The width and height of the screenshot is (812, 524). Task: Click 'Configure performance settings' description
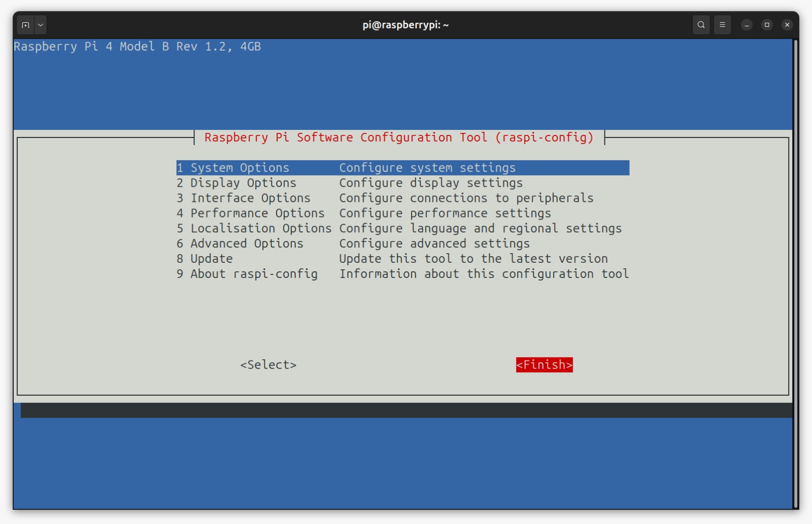[x=445, y=214]
